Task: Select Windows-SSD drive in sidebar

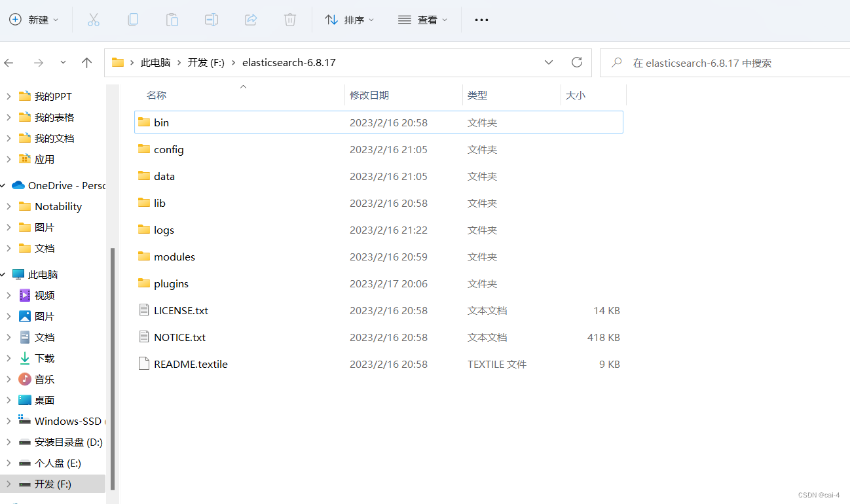Action: coord(68,421)
